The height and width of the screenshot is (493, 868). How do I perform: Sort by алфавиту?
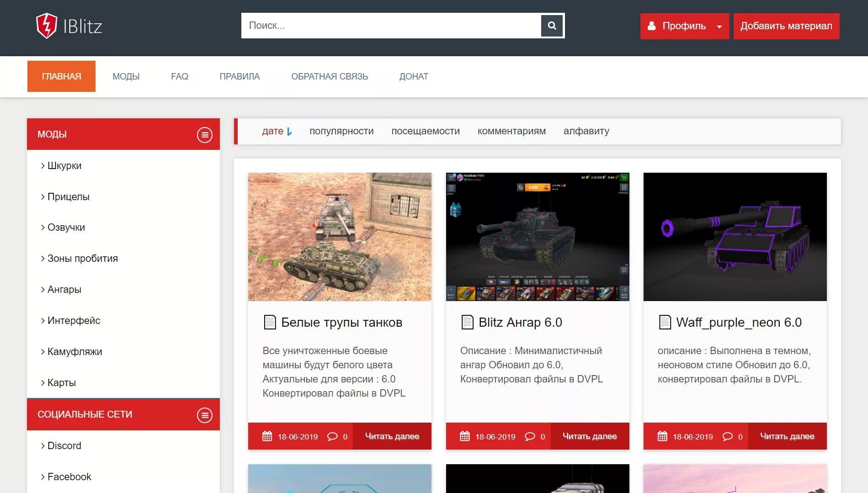pos(586,131)
